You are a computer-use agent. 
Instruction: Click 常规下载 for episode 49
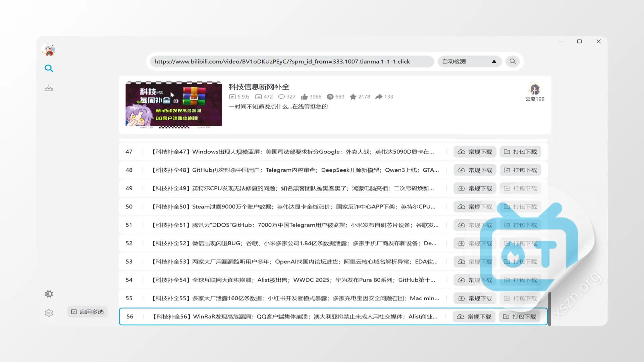pyautogui.click(x=475, y=188)
